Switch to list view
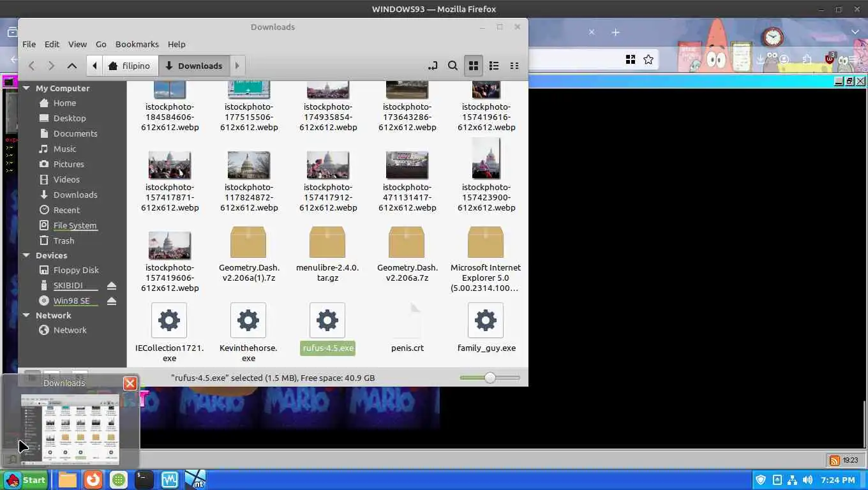Screen dimensions: 868x490 coord(494,66)
